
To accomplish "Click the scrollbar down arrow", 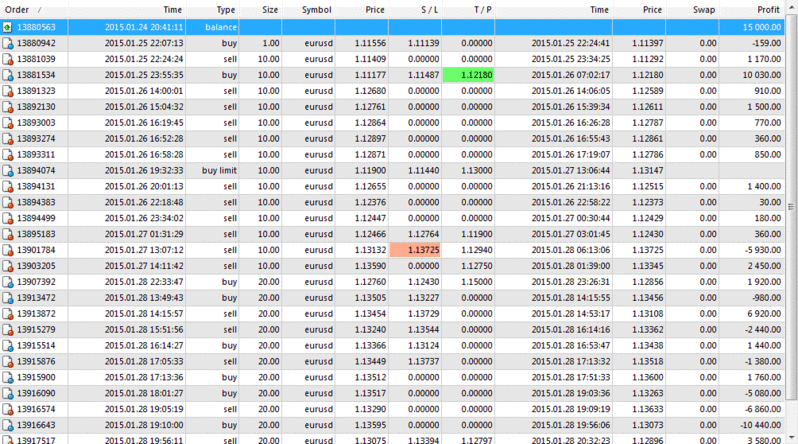I will click(x=791, y=437).
